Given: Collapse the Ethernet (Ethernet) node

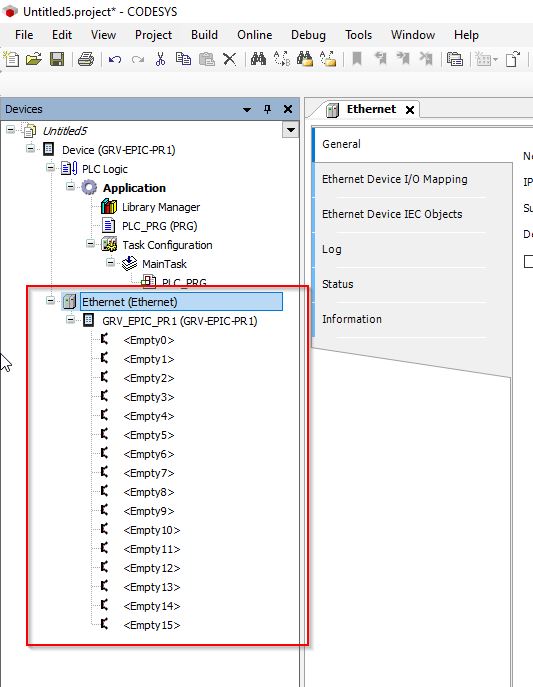Looking at the screenshot, I should (50, 301).
